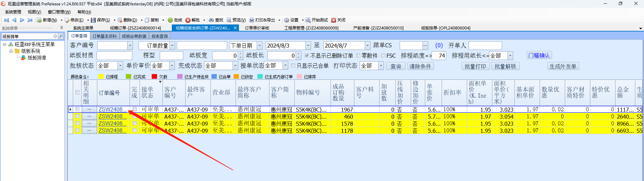
Task: Click the 批量打印 button
Action: point(475,66)
